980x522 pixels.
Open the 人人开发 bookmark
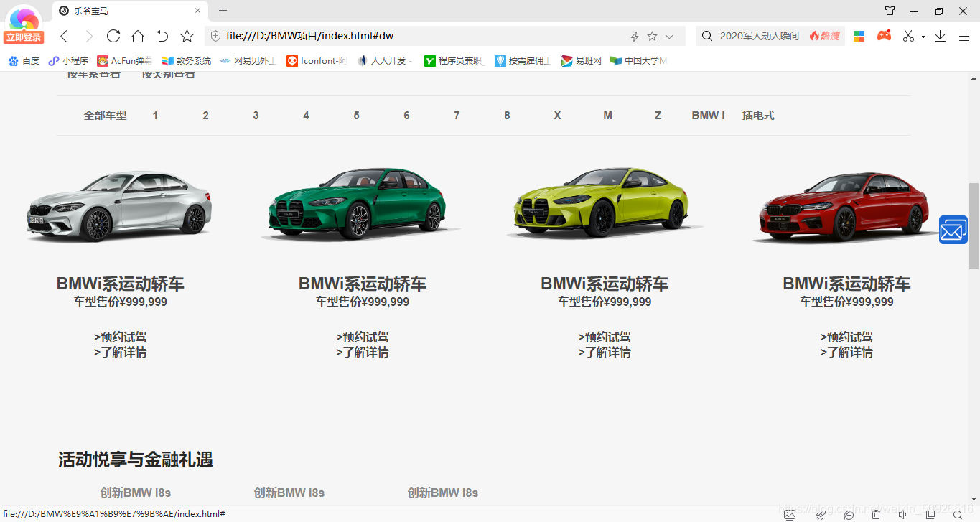point(386,61)
